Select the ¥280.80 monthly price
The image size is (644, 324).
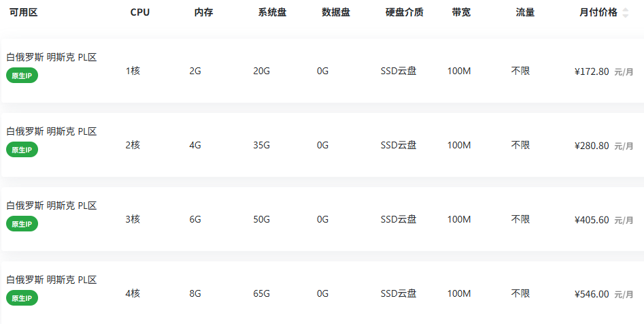592,146
